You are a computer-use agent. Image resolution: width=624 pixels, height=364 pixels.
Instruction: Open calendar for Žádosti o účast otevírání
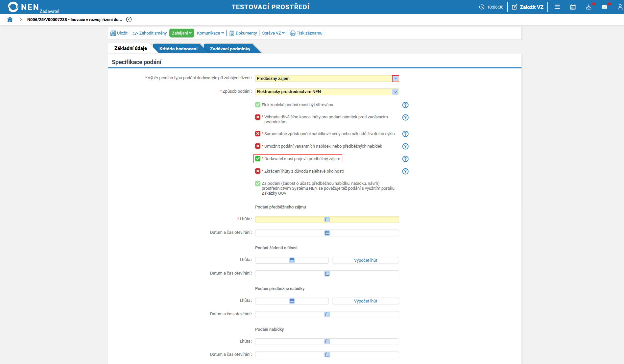pyautogui.click(x=327, y=274)
